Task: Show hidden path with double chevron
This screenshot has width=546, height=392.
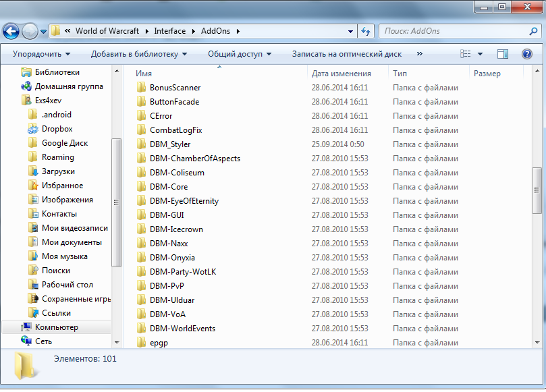Action: pos(67,31)
